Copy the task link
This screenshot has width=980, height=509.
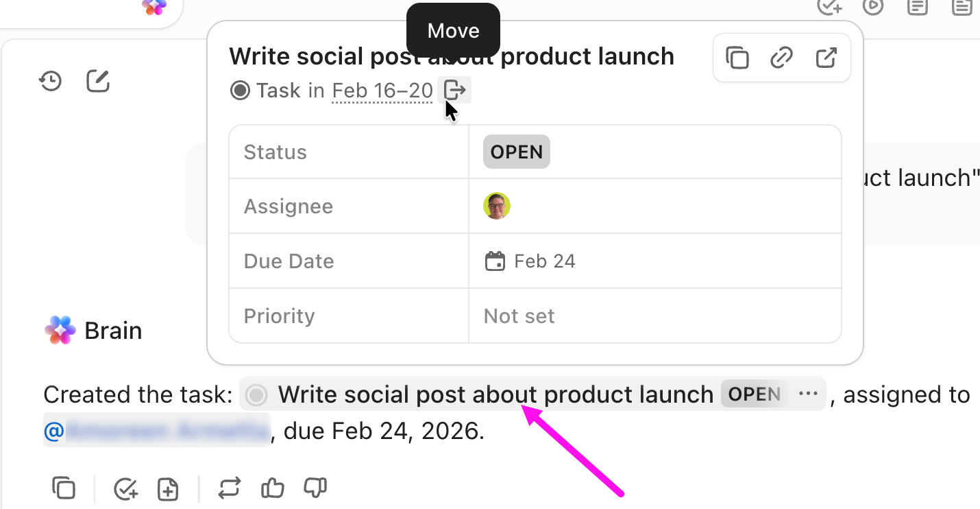tap(781, 58)
